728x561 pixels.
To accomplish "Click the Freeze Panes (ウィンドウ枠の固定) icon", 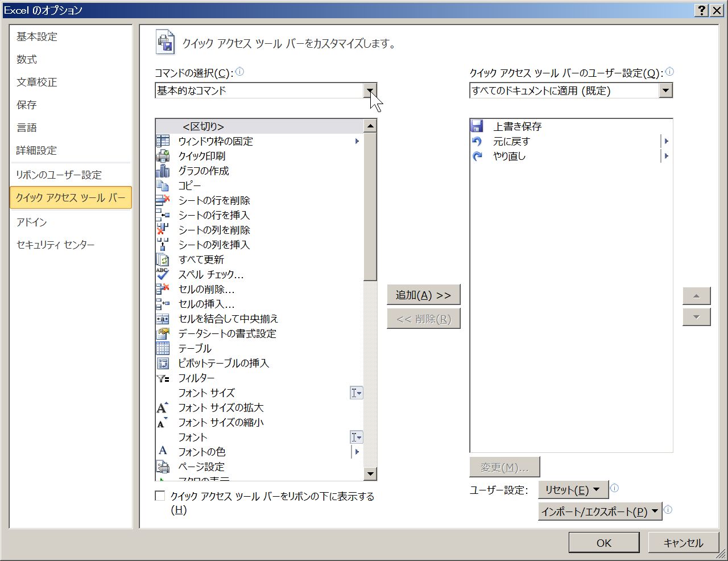I will click(x=163, y=141).
